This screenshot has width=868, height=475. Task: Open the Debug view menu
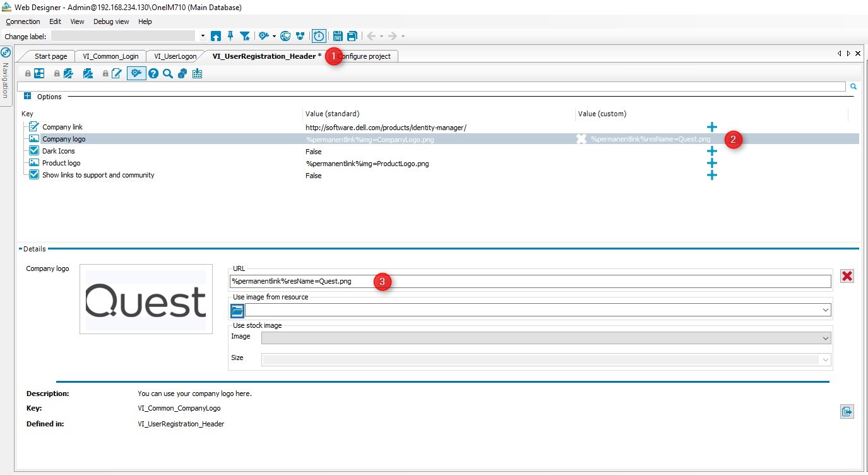111,21
